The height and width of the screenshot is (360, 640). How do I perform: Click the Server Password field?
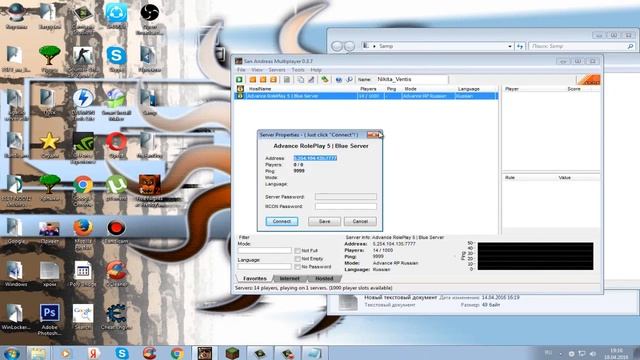point(346,197)
